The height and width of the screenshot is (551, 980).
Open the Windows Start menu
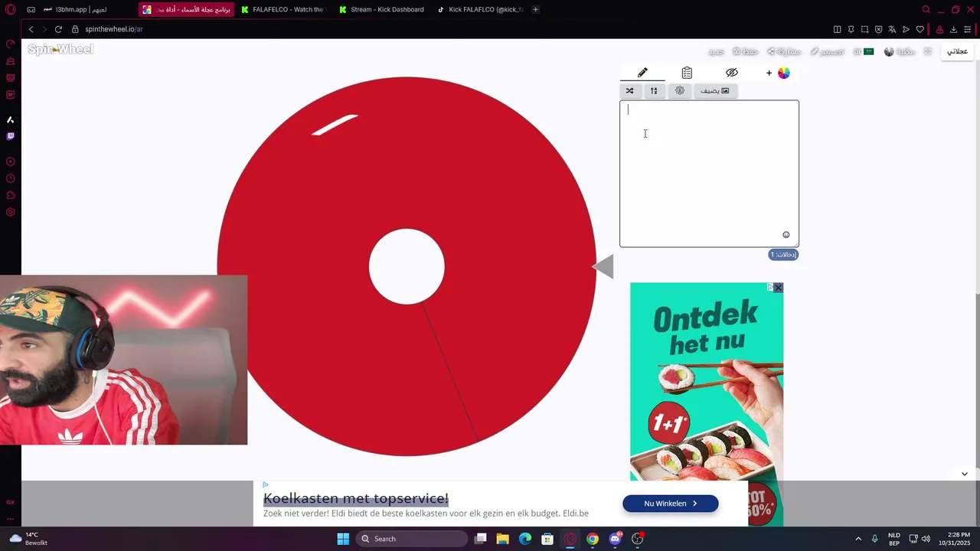[343, 539]
